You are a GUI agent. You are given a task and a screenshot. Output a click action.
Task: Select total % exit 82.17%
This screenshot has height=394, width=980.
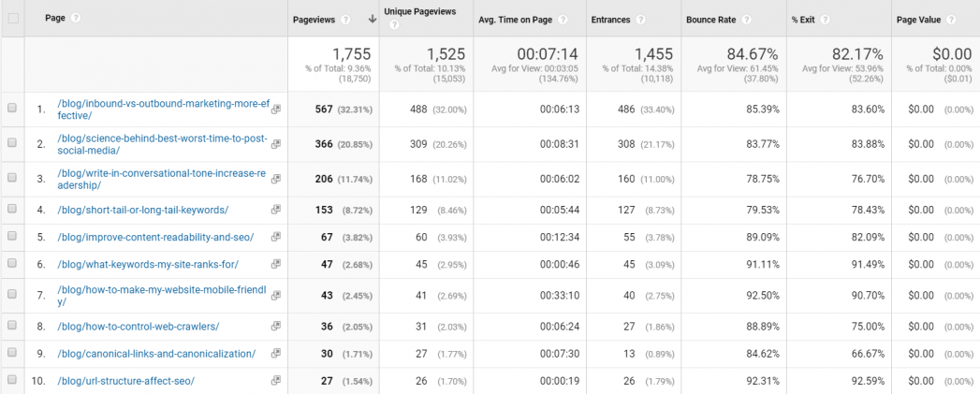pos(858,53)
